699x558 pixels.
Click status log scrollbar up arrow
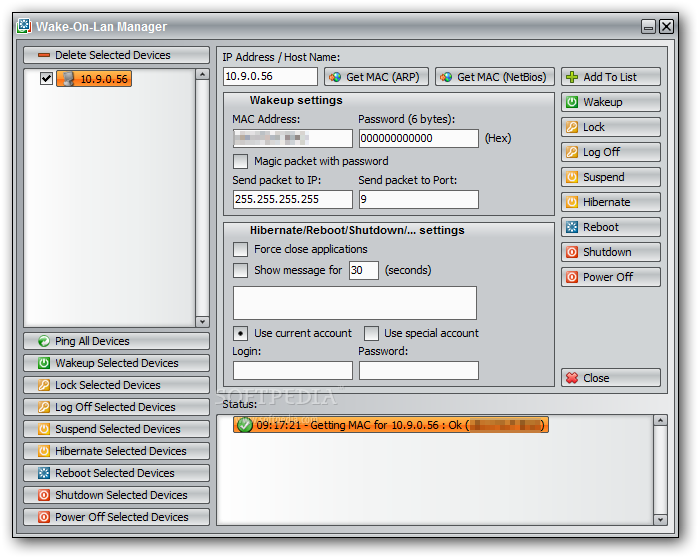click(x=660, y=420)
